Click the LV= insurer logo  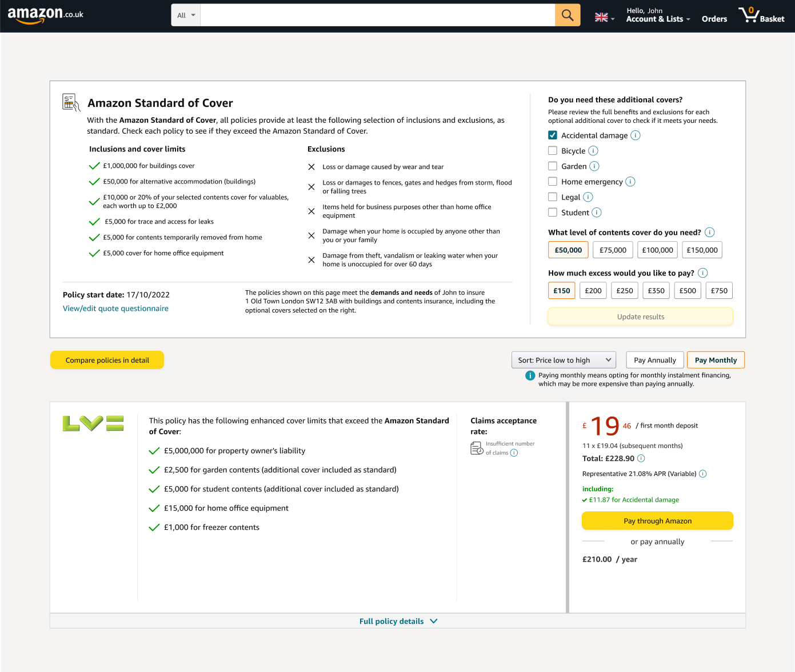coord(93,423)
